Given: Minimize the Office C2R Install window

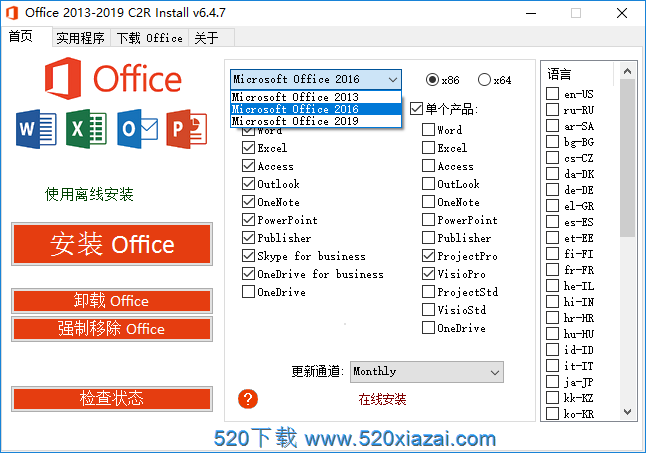Looking at the screenshot, I should pos(531,13).
